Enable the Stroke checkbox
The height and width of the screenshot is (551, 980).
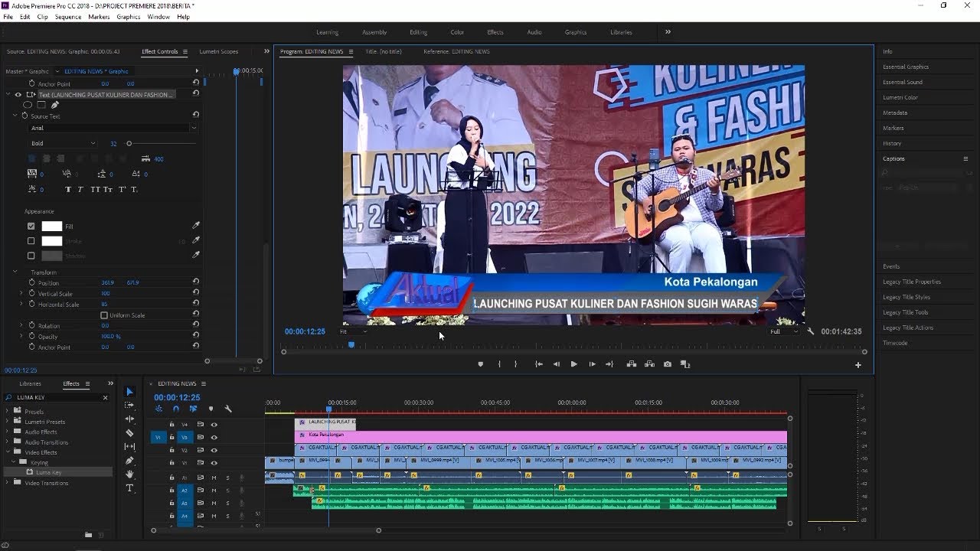pos(31,241)
